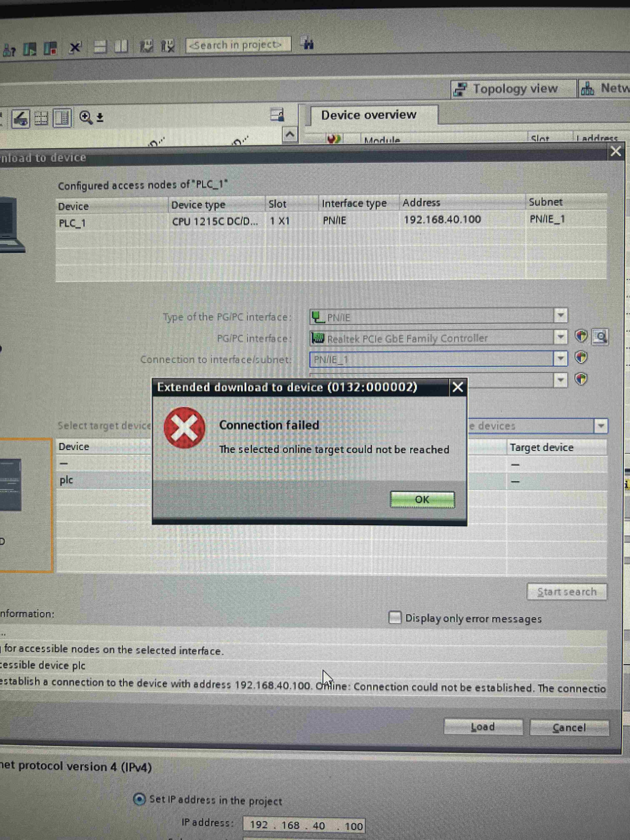Click the shield icon next to the PG/PC interface
This screenshot has height=840, width=630.
click(x=581, y=336)
